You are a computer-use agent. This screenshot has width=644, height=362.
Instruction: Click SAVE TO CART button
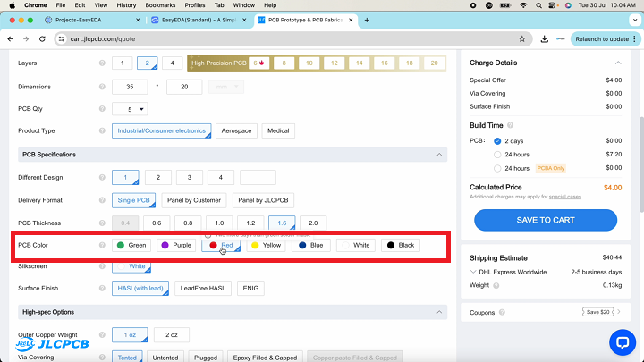[546, 220]
